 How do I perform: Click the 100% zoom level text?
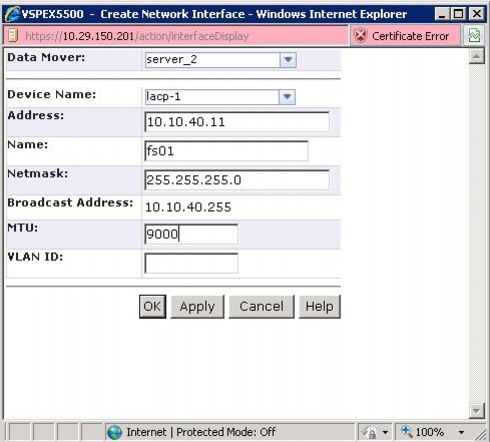click(x=430, y=432)
